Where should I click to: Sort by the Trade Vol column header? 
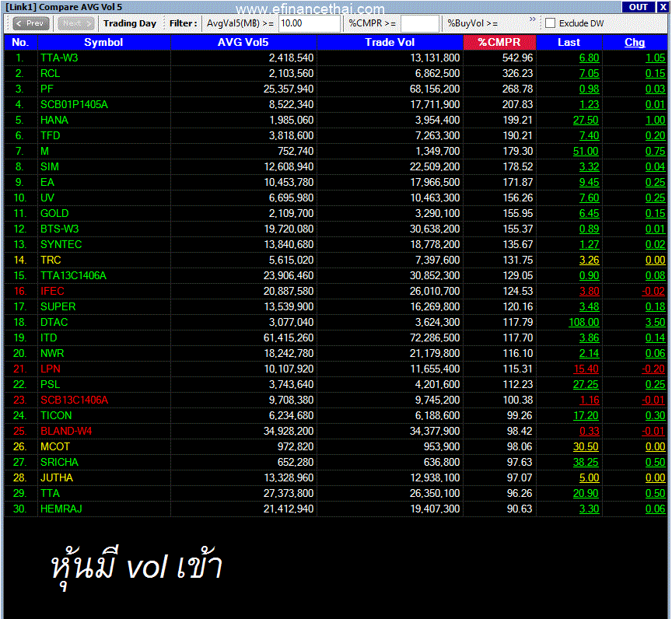[x=390, y=43]
